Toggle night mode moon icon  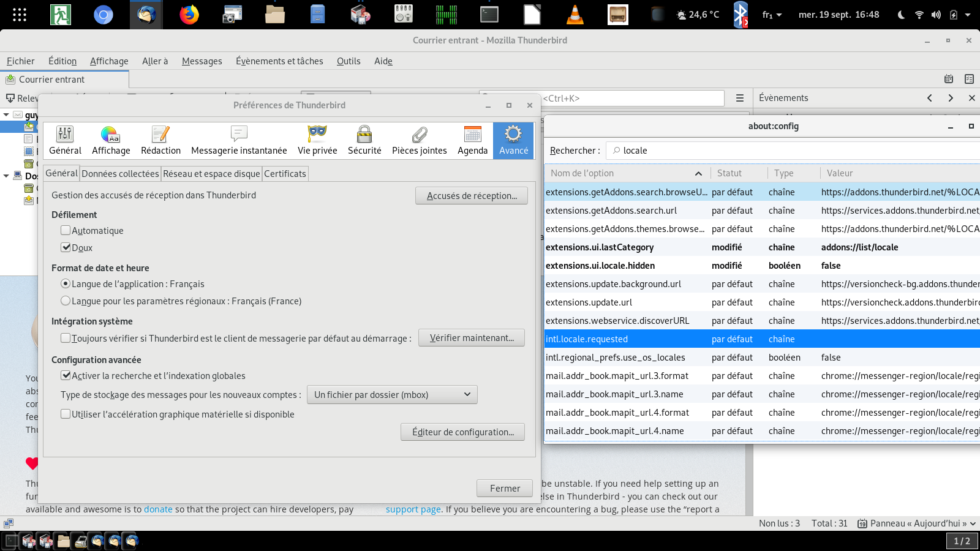[901, 15]
